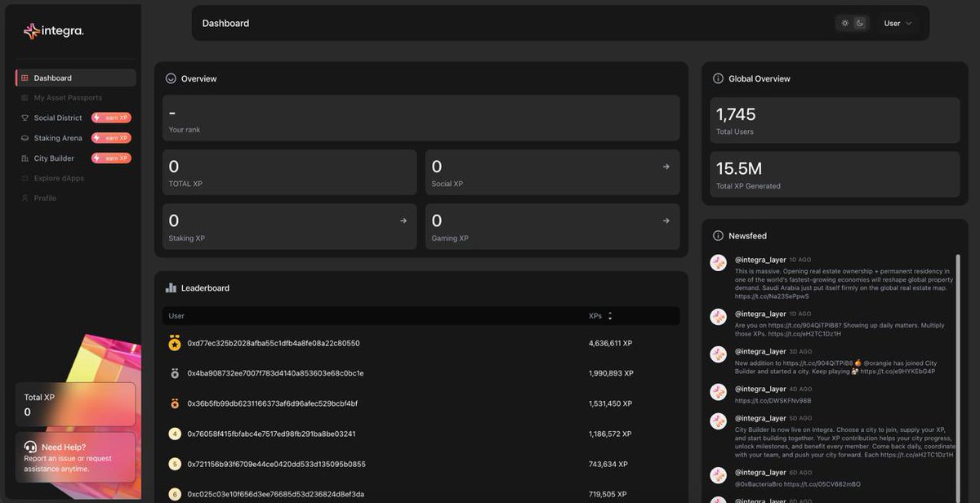Click the Overview smiley icon
This screenshot has width=980, height=503.
pos(171,78)
